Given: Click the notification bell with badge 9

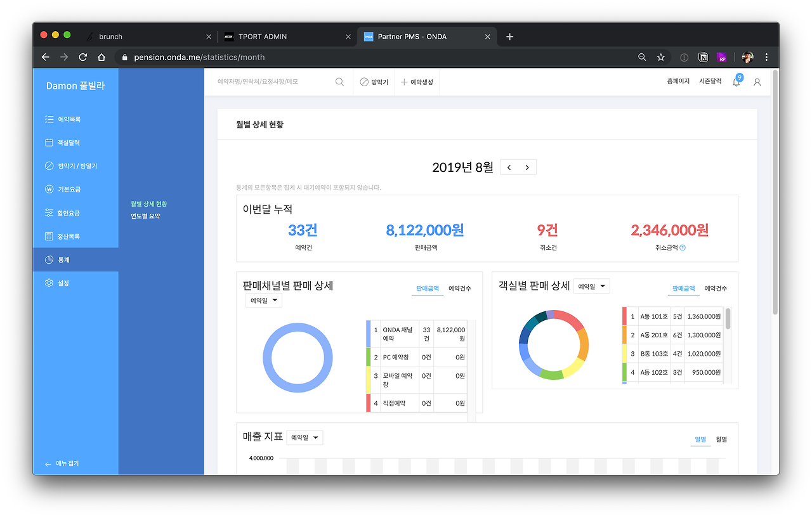Looking at the screenshot, I should tap(737, 81).
